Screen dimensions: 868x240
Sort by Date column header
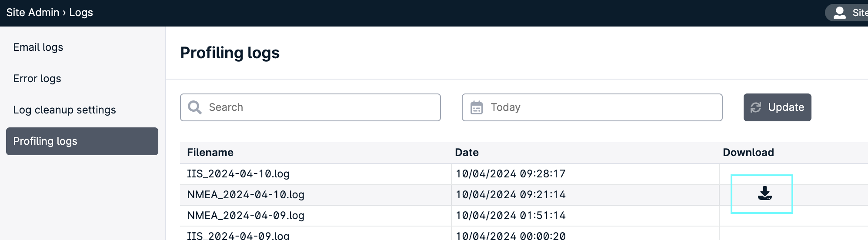pyautogui.click(x=467, y=153)
